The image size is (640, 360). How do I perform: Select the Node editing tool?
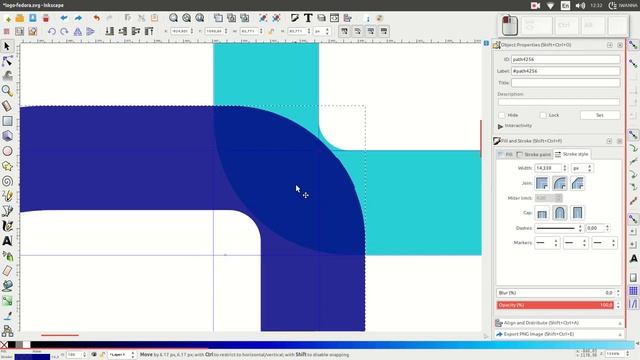7,61
